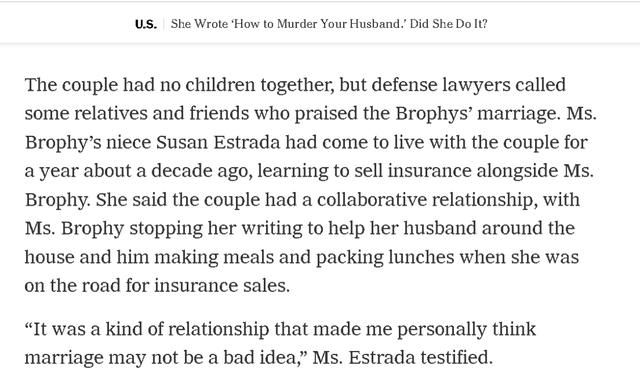Click the words 'personally think' in the quote
Screen dimensions: 640x380
click(x=466, y=329)
